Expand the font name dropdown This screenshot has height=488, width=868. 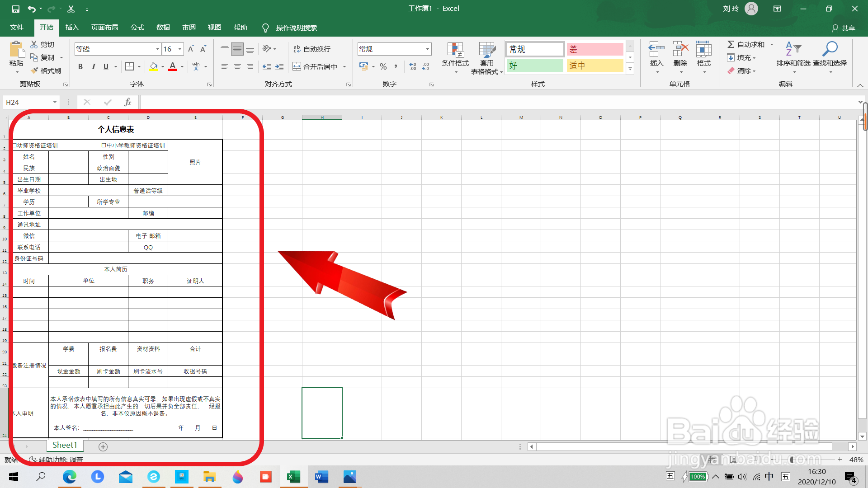click(157, 49)
